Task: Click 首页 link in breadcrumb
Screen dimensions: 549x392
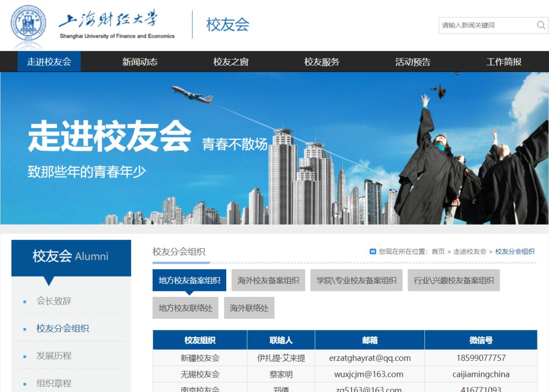Action: click(x=438, y=252)
